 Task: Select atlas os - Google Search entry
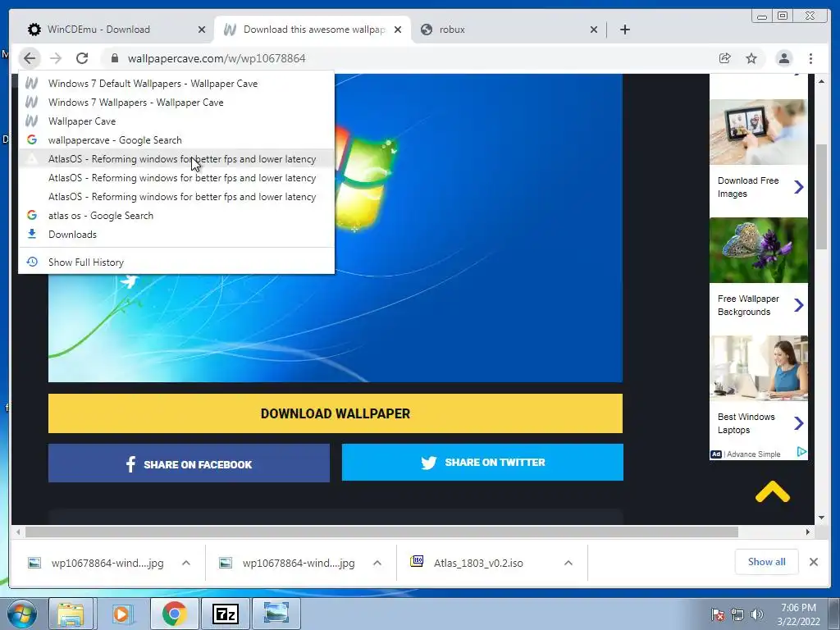tap(176, 216)
